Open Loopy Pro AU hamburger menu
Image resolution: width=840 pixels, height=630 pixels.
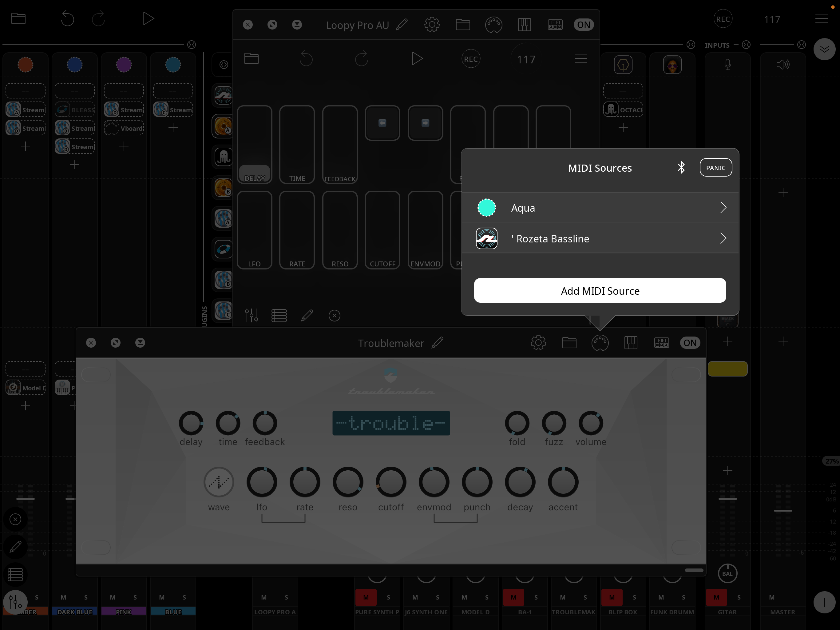coord(580,59)
